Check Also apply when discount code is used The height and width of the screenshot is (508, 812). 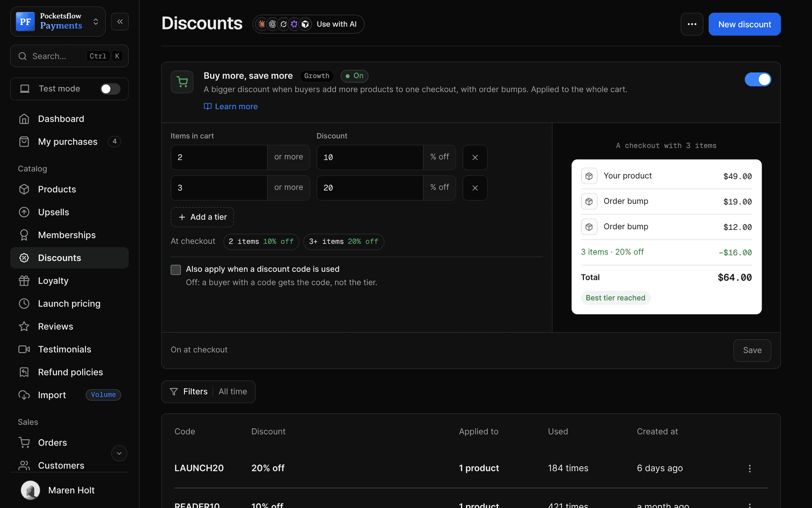pyautogui.click(x=176, y=269)
